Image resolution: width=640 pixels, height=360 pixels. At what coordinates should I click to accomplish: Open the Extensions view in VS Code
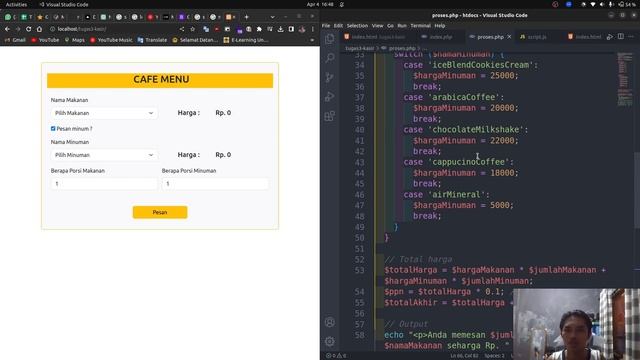pos(330,116)
